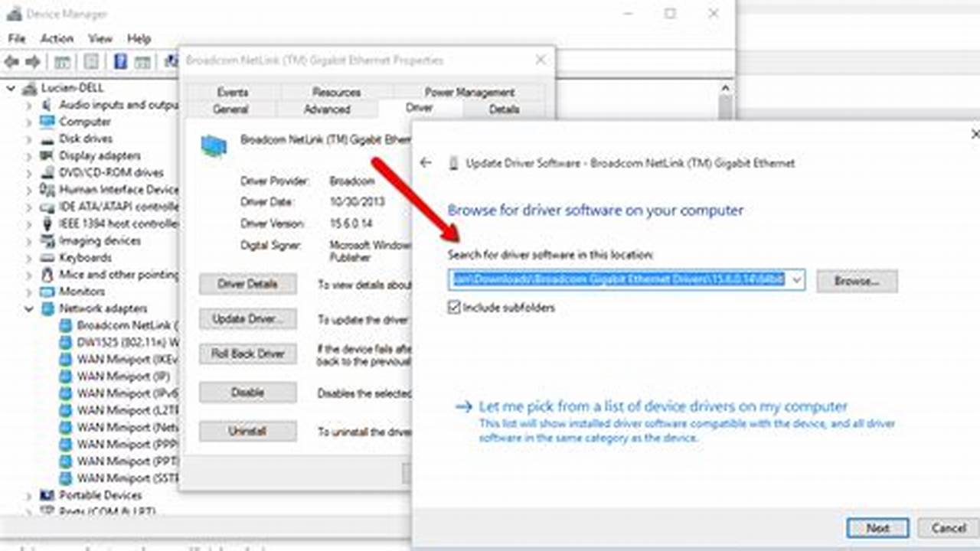Open the File menu in Device Manager
The image size is (980, 551).
[16, 38]
